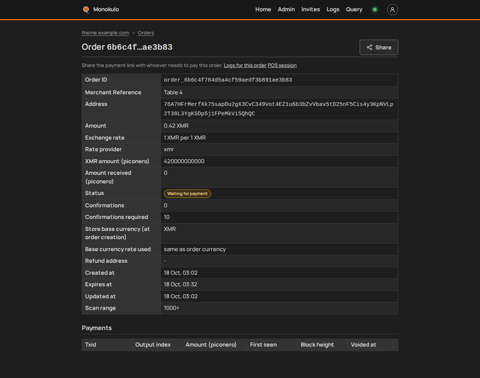Open the POS session link
Viewport: 480px width, 378px height.
pos(282,65)
